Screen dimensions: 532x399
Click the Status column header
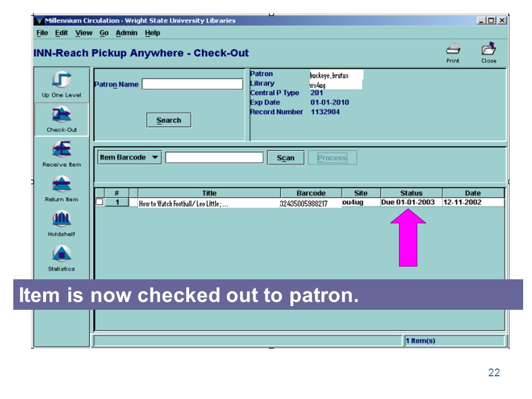coord(411,193)
